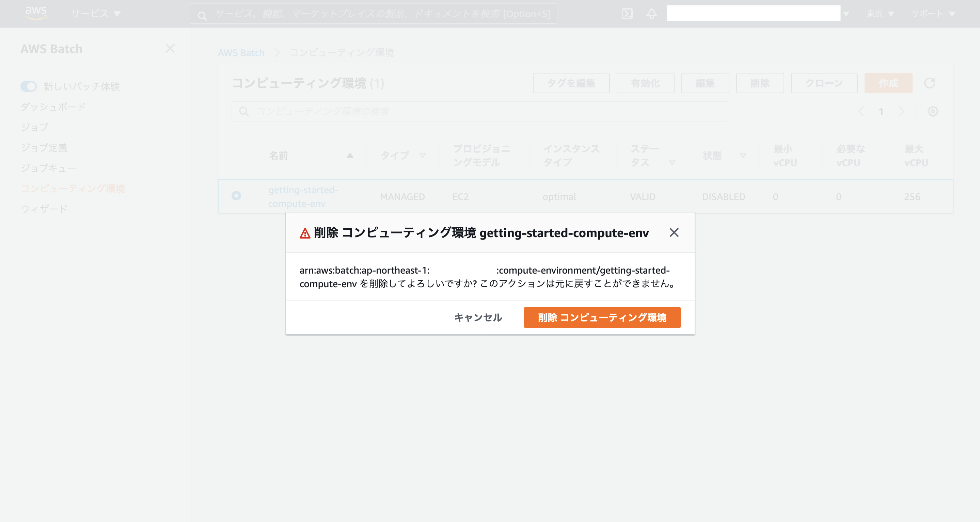Viewport: 980px width, 522px height.
Task: Expand the サービス dropdown menu
Action: coord(95,14)
